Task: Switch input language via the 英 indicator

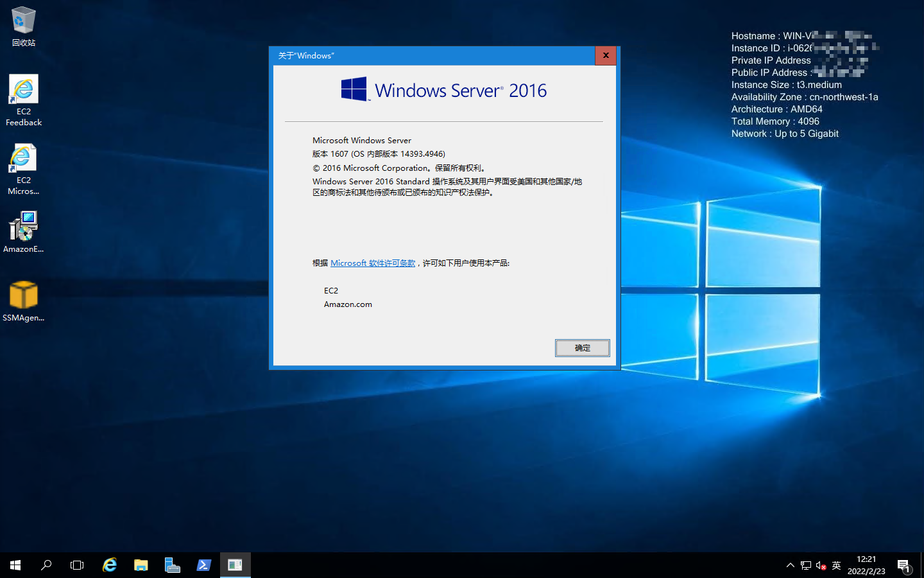Action: pos(836,565)
